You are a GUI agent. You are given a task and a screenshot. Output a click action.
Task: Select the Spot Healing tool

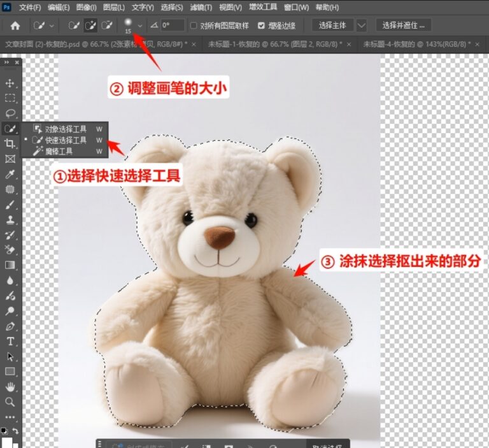(x=10, y=189)
